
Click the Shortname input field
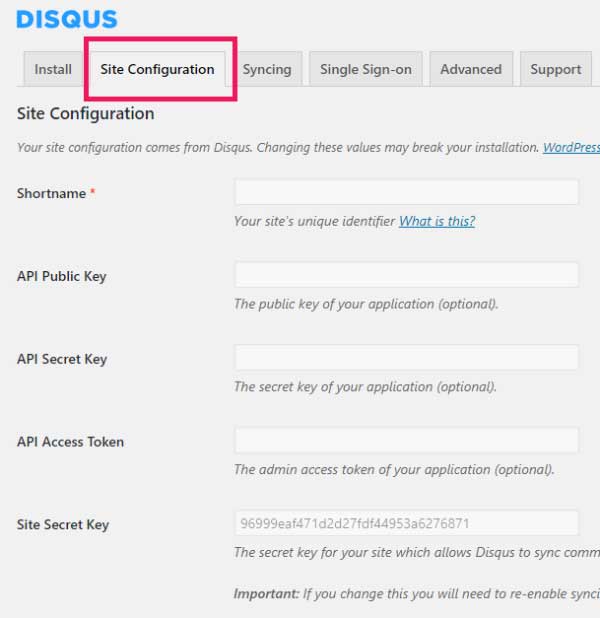point(406,192)
